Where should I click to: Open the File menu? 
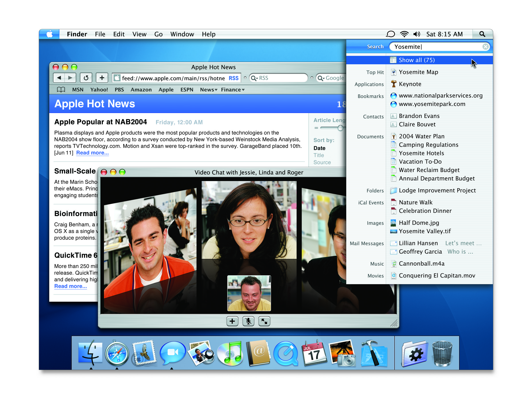coord(100,34)
